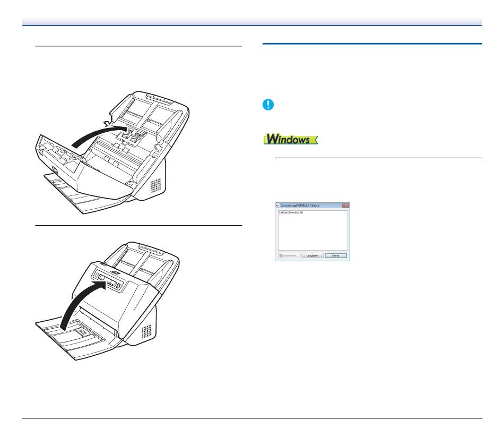Select CANON DR-M160 USB list entry
504x428 pixels.
pos(291,213)
